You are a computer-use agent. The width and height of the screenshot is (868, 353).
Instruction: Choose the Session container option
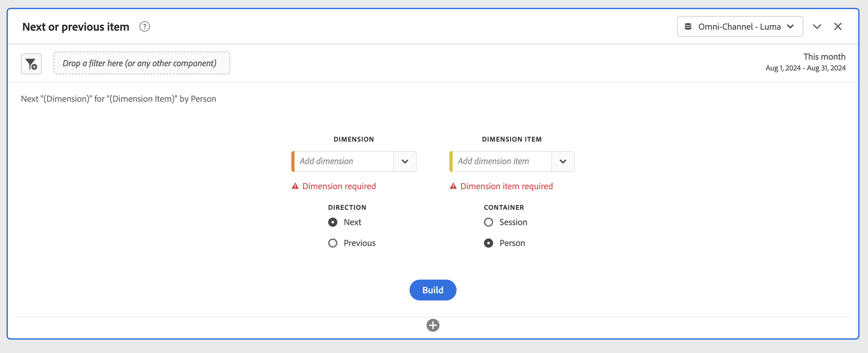[488, 222]
